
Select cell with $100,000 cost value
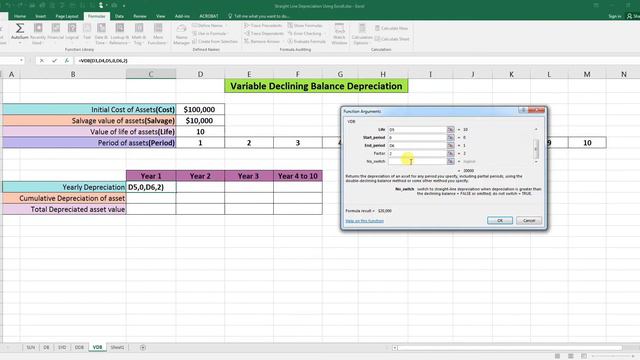click(200, 109)
